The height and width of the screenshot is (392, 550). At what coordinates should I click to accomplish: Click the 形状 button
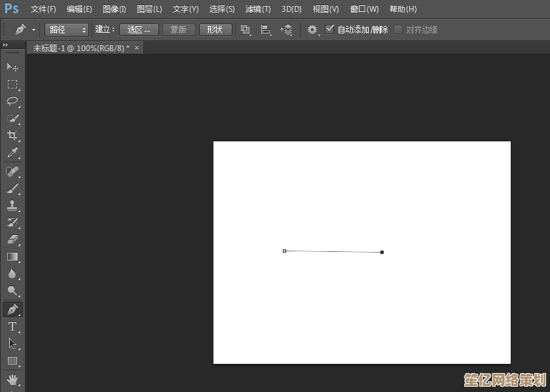(x=215, y=29)
